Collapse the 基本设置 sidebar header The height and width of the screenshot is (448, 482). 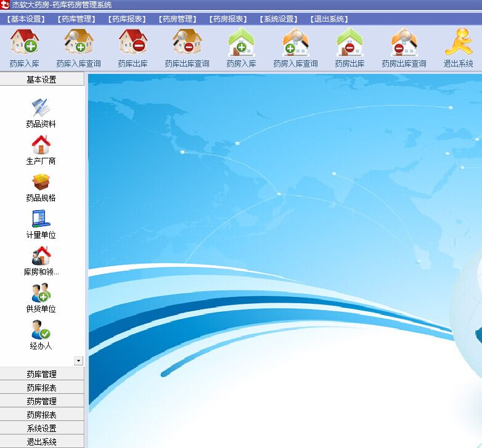(42, 79)
